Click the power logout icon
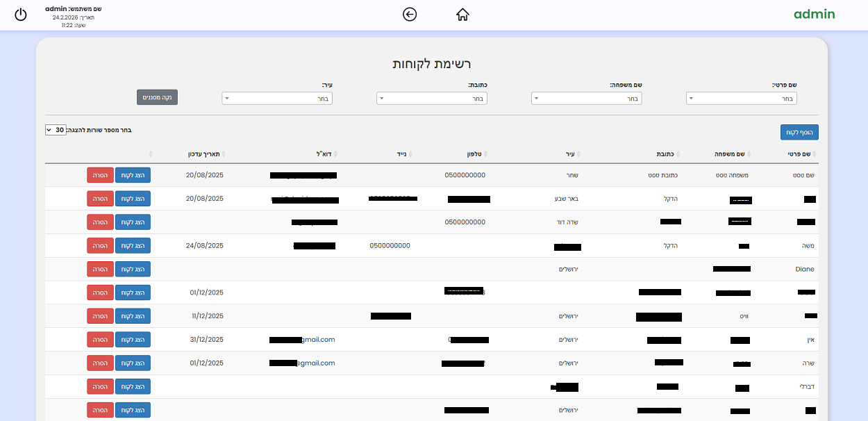Screen dimensions: 868x421 [21, 15]
